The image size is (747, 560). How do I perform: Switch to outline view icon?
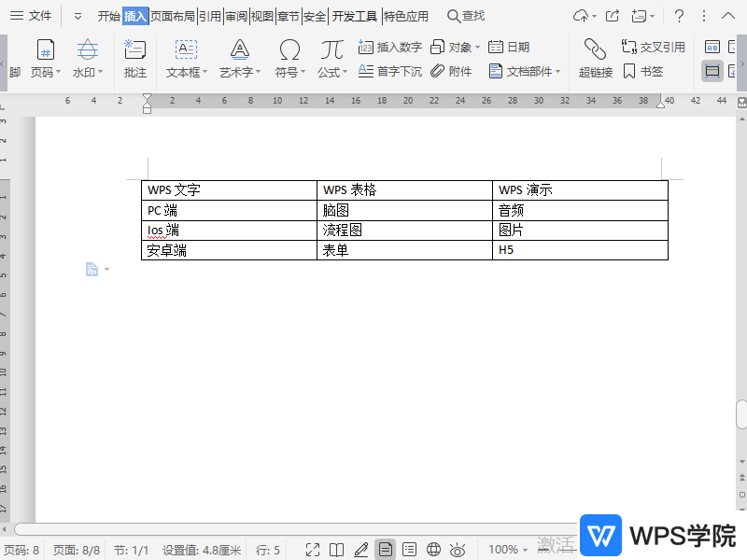(x=409, y=550)
